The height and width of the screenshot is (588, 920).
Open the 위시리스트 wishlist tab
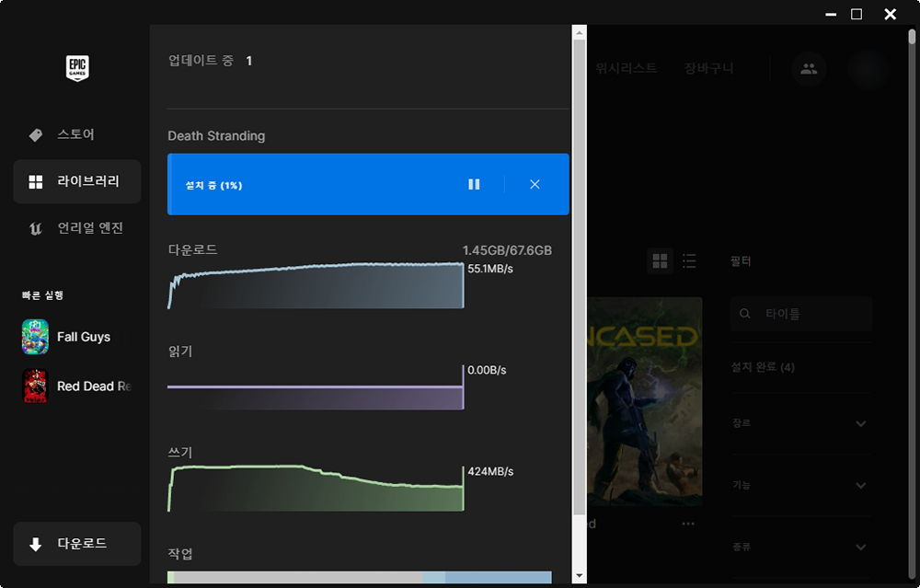(626, 69)
